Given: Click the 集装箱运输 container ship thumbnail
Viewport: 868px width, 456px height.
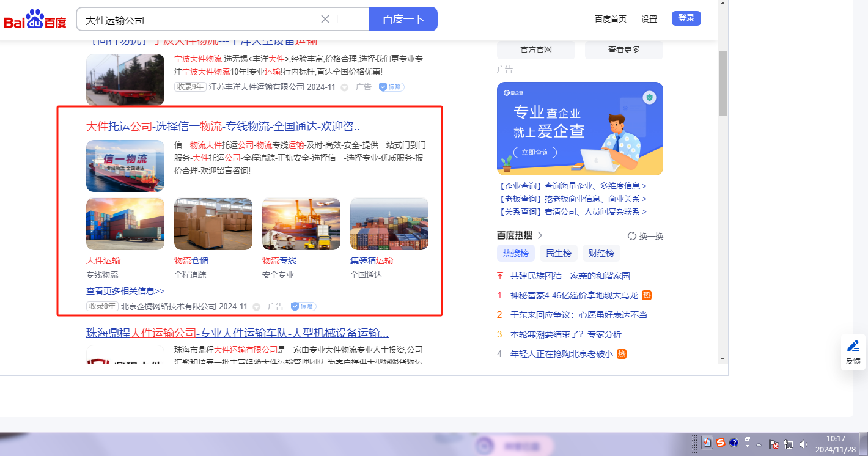Looking at the screenshot, I should point(389,224).
